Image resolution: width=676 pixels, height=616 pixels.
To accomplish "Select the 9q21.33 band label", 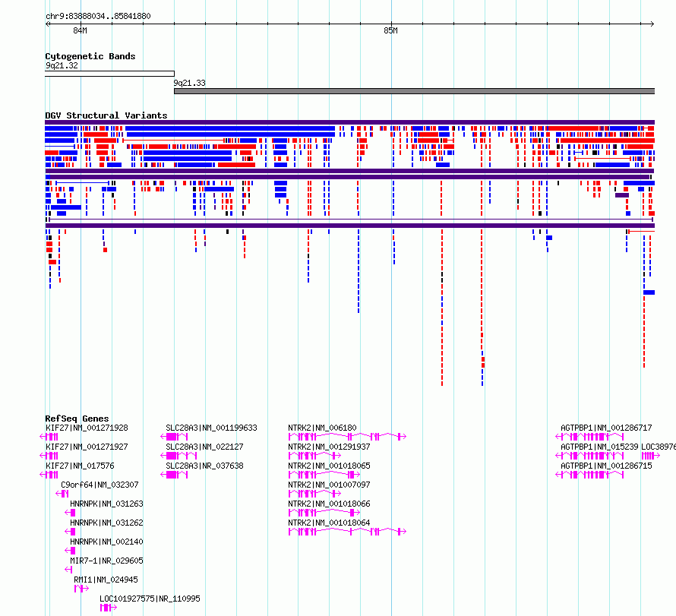I will [x=190, y=83].
